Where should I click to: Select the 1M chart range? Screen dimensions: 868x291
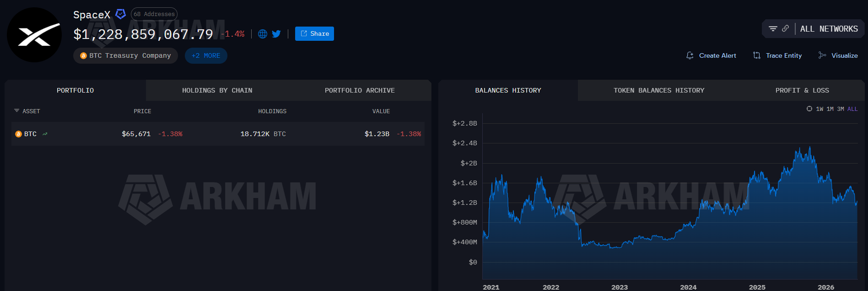[x=830, y=109]
